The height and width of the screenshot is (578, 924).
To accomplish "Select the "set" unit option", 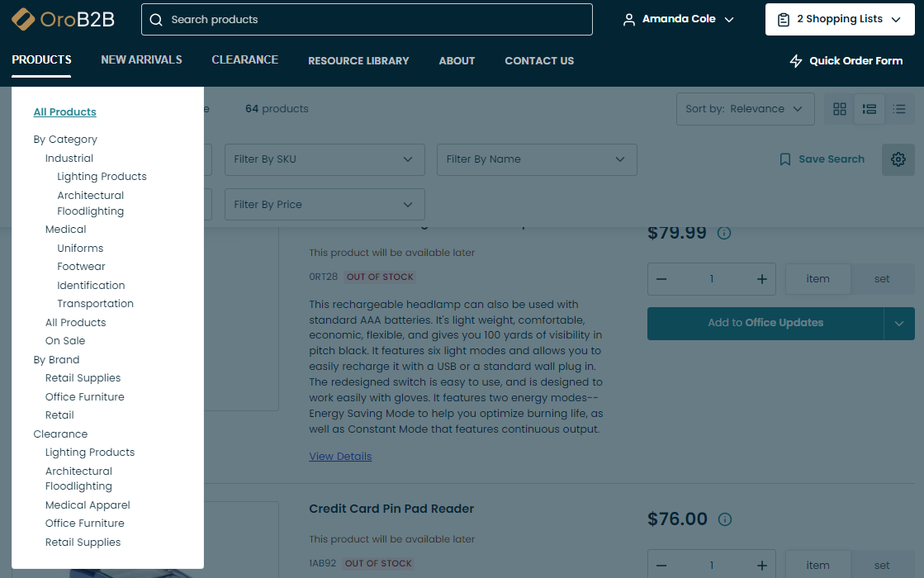I will click(882, 279).
